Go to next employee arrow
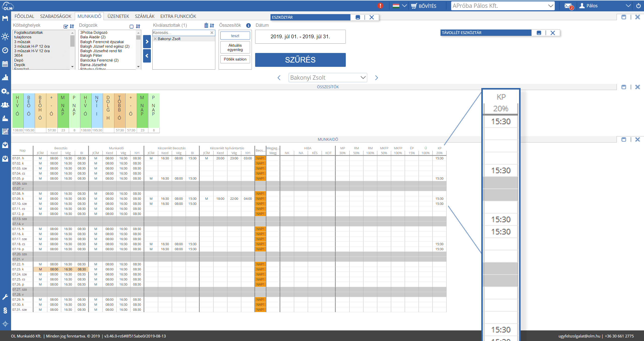644x341 pixels. point(377,78)
